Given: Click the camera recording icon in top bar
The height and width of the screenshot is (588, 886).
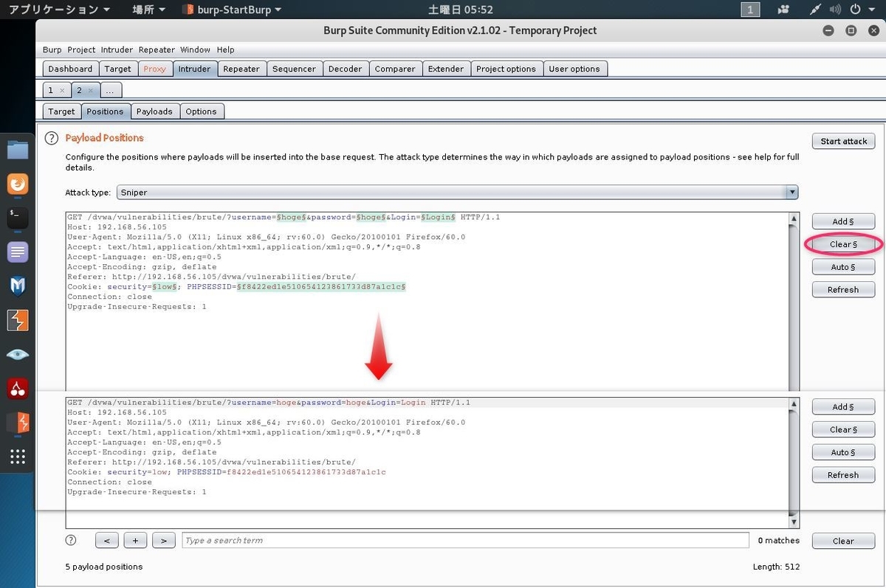Looking at the screenshot, I should [x=783, y=10].
